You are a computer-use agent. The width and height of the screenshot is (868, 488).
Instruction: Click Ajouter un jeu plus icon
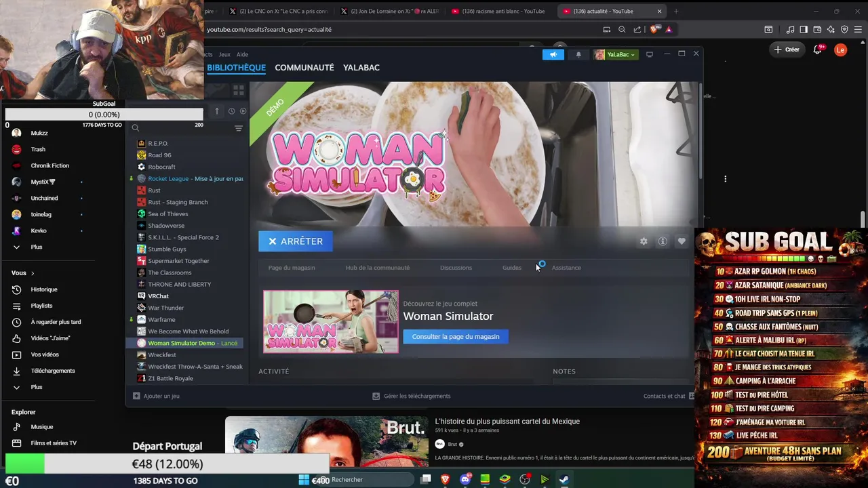(x=136, y=396)
